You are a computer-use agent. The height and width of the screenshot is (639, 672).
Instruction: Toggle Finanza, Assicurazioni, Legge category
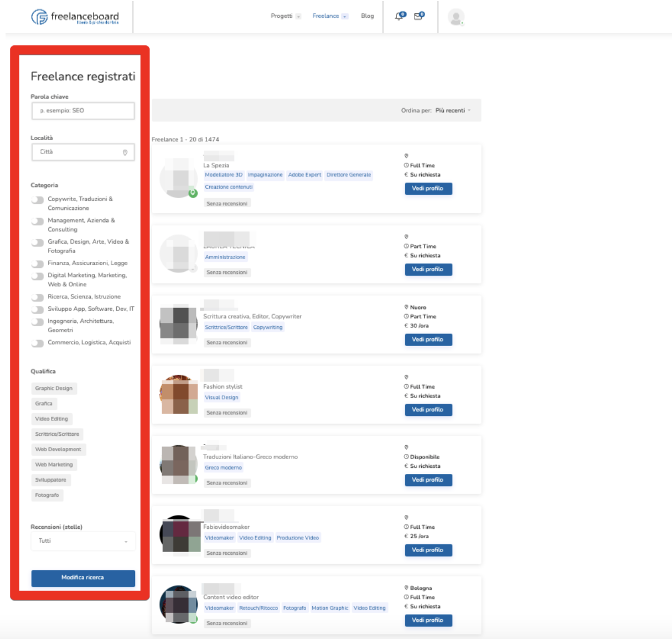point(38,264)
